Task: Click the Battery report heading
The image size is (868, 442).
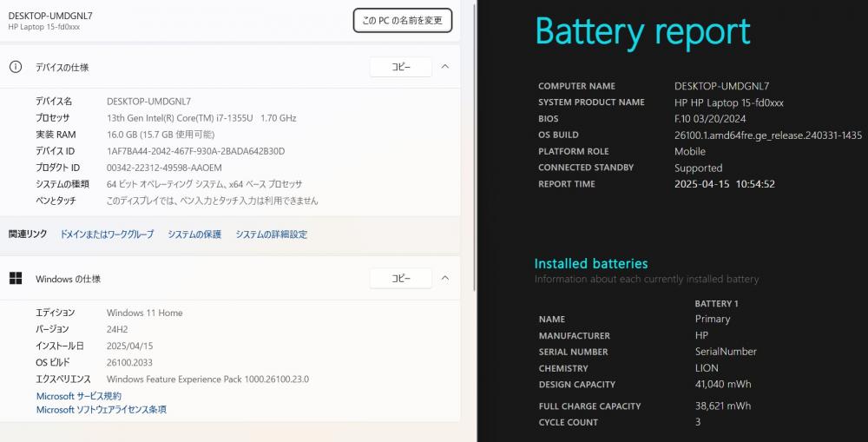Action: point(642,32)
